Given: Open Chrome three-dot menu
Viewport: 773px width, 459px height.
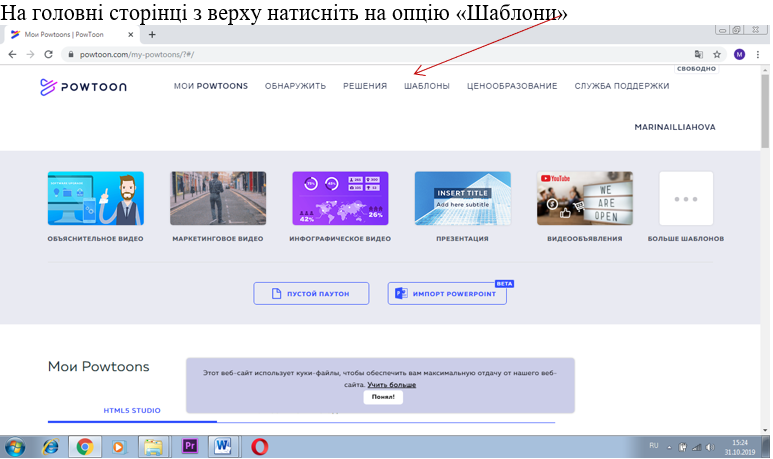Looking at the screenshot, I should click(758, 54).
